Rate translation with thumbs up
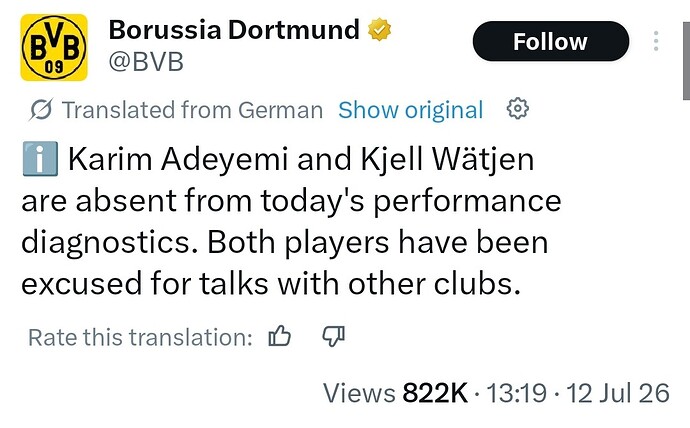This screenshot has width=690, height=428. [x=279, y=337]
